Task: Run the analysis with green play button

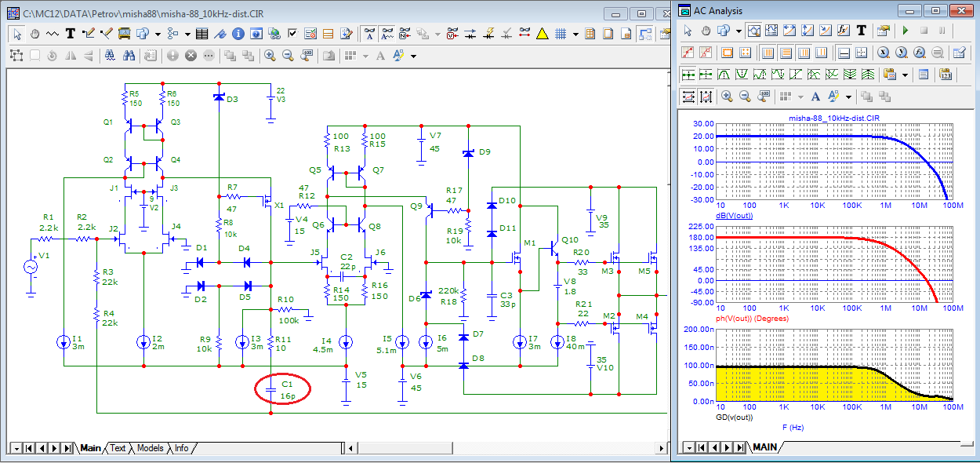Action: (906, 31)
